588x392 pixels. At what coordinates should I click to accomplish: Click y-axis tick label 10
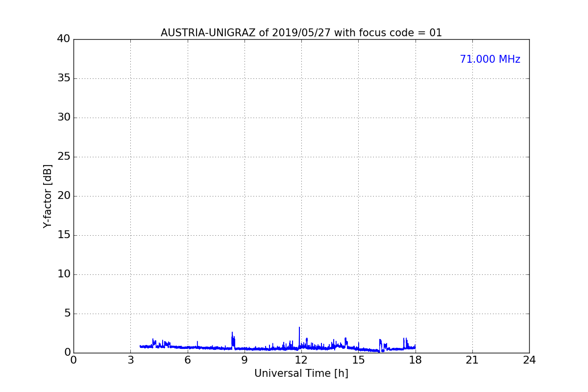(64, 274)
